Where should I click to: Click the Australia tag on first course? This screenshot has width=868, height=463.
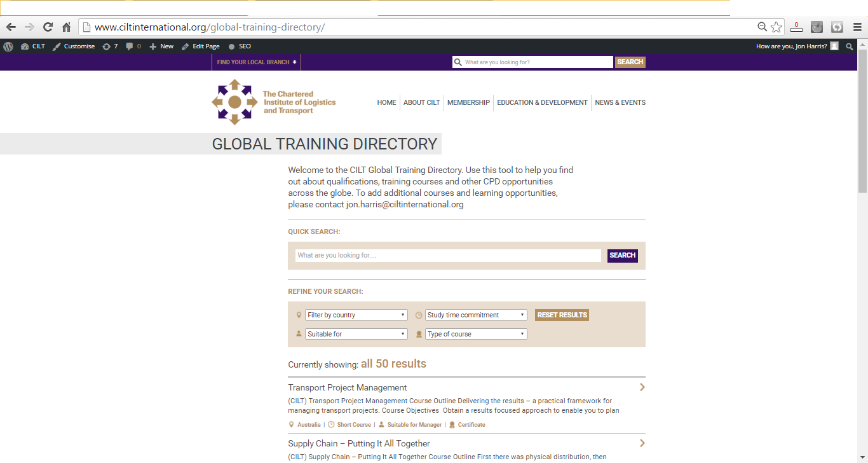pyautogui.click(x=309, y=425)
